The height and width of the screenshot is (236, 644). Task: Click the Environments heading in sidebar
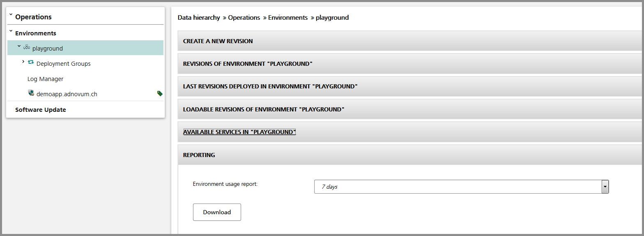pos(36,33)
